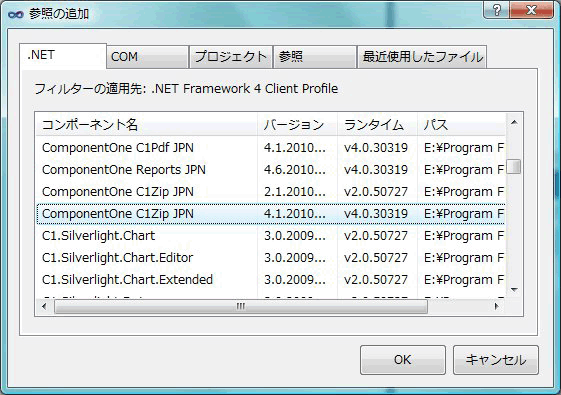Sort by ランタイム column header
This screenshot has width=561, height=395.
pyautogui.click(x=377, y=125)
